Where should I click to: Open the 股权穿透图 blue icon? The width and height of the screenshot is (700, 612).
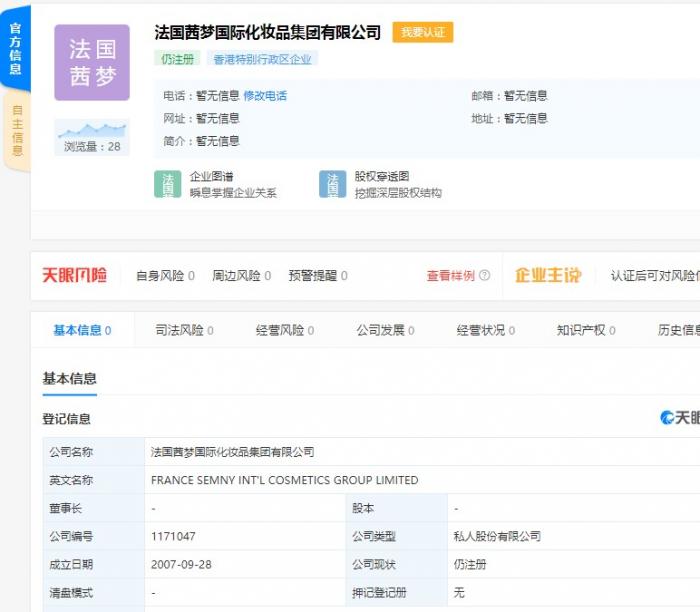[332, 184]
